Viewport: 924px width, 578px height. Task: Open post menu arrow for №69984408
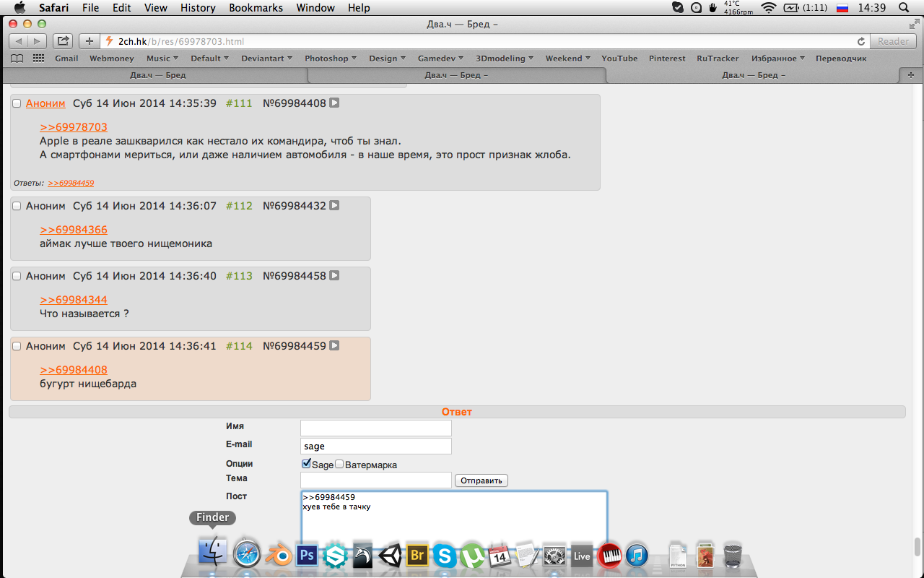tap(334, 103)
